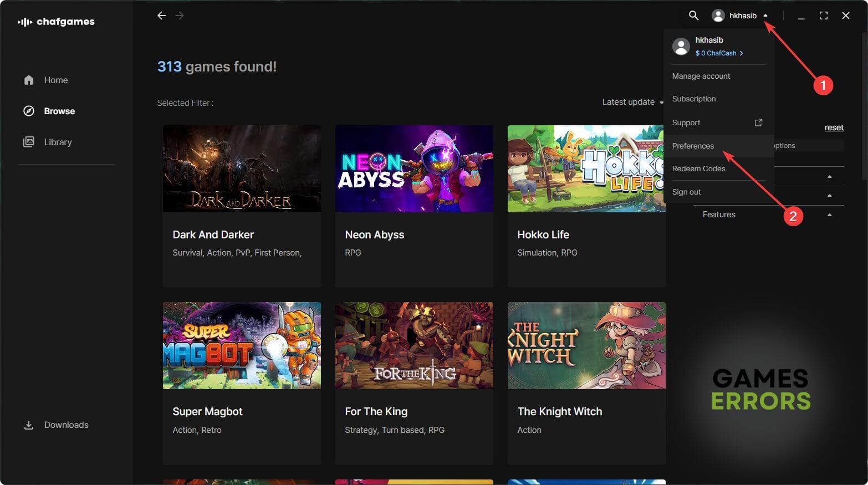
Task: Open Downloads in the sidebar
Action: coord(67,425)
